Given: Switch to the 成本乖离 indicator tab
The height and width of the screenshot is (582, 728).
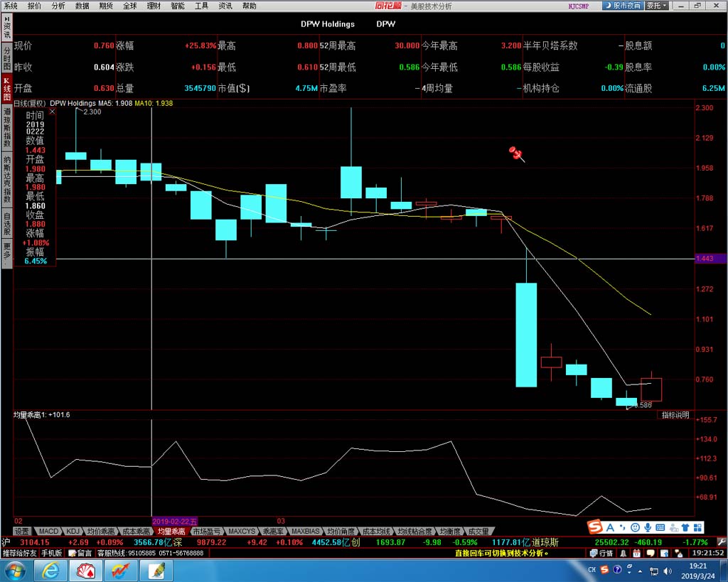Looking at the screenshot, I should 136,531.
